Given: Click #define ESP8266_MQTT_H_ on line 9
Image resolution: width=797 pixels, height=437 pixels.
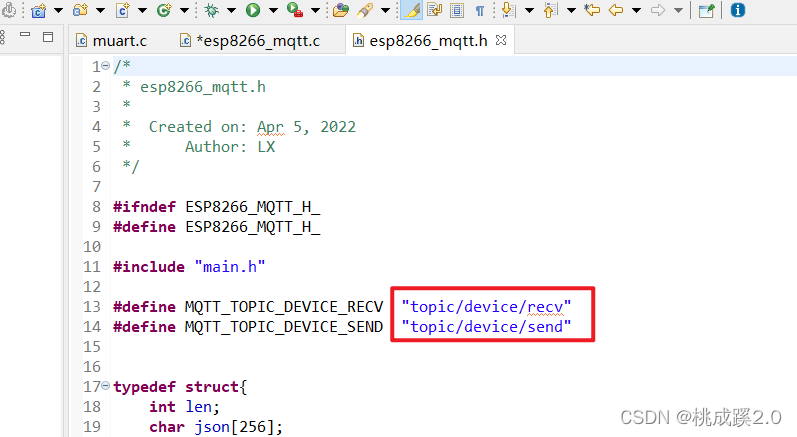Looking at the screenshot, I should click(217, 227).
